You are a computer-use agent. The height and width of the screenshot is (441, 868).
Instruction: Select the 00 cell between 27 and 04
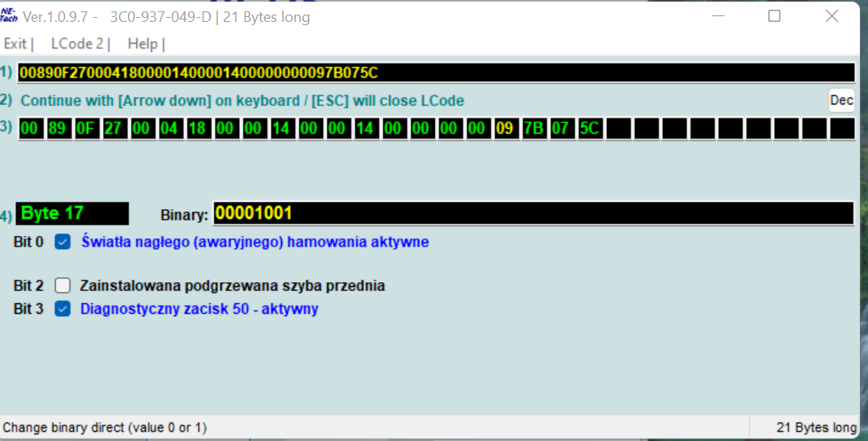pos(143,129)
